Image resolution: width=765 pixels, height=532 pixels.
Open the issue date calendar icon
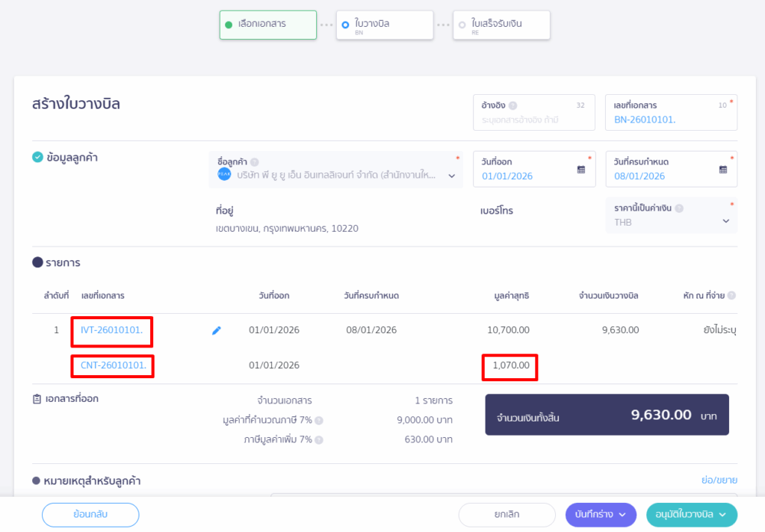(581, 170)
